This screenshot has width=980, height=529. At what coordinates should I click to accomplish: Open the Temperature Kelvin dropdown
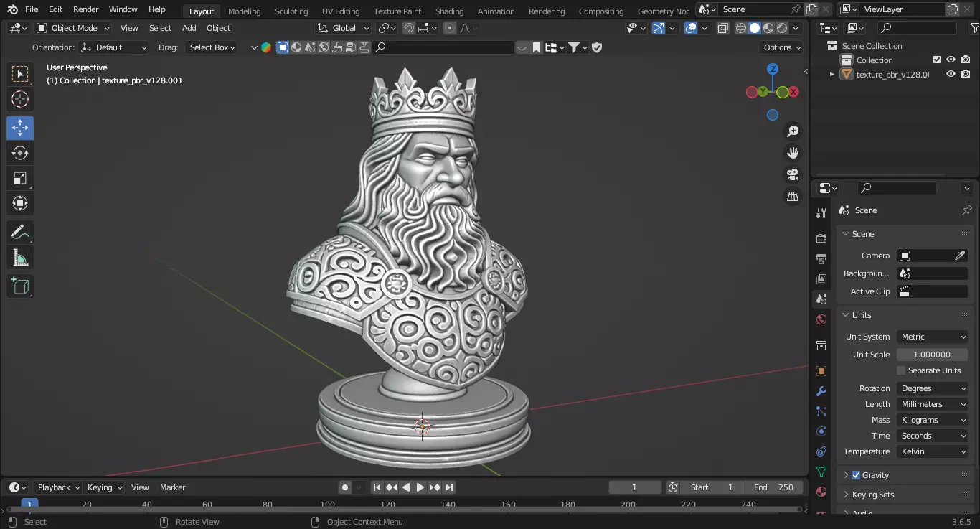pos(933,451)
